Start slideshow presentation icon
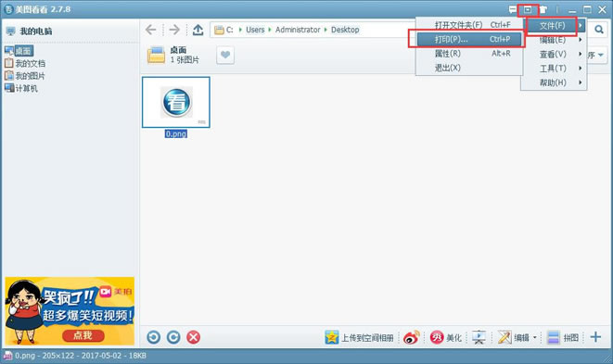This screenshot has width=613, height=364. (479, 337)
